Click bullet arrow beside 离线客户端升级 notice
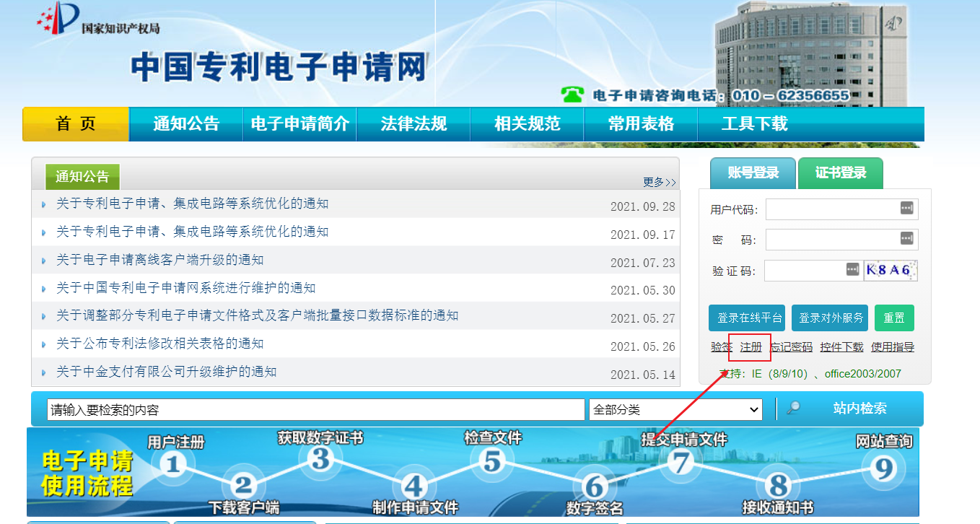Viewport: 980px width, 524px height. [x=44, y=261]
